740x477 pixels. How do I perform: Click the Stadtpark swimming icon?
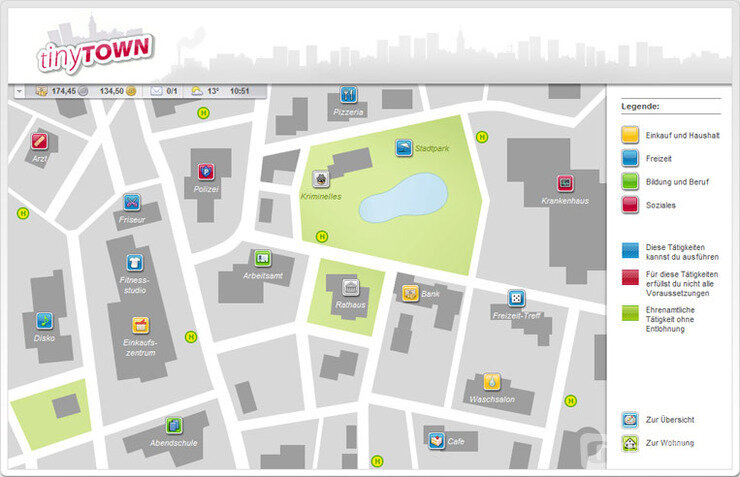pos(403,148)
